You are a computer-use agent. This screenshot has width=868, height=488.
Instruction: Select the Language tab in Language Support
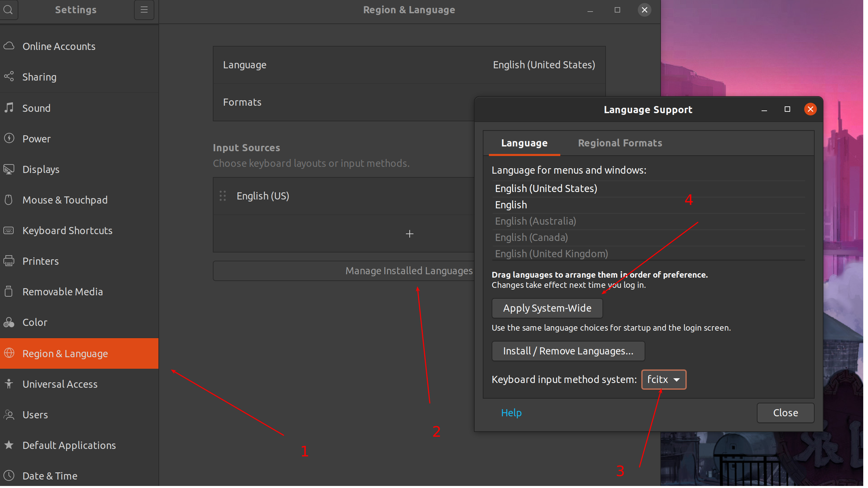(524, 143)
